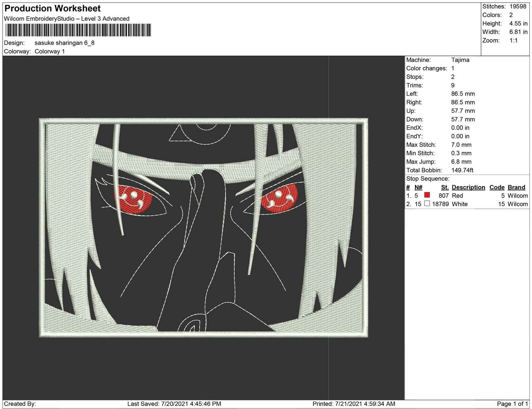The image size is (532, 409).
Task: Click the 'Brand' column header
Action: (x=517, y=187)
